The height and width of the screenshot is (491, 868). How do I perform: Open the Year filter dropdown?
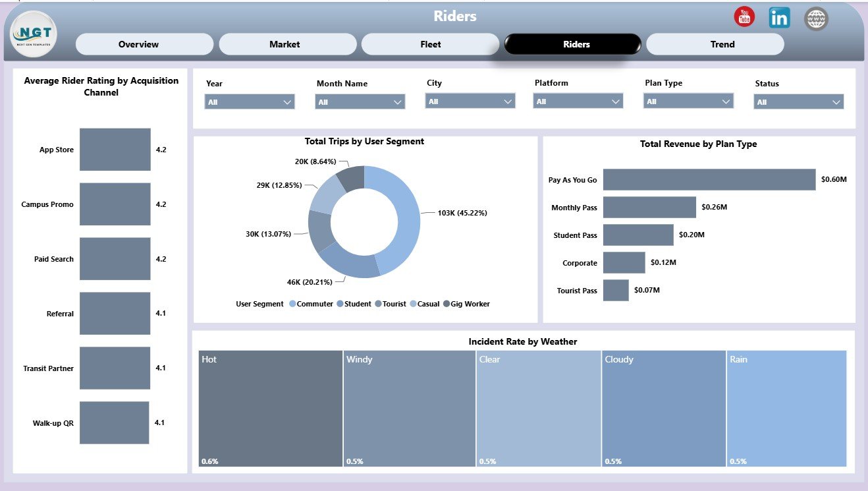coord(250,101)
